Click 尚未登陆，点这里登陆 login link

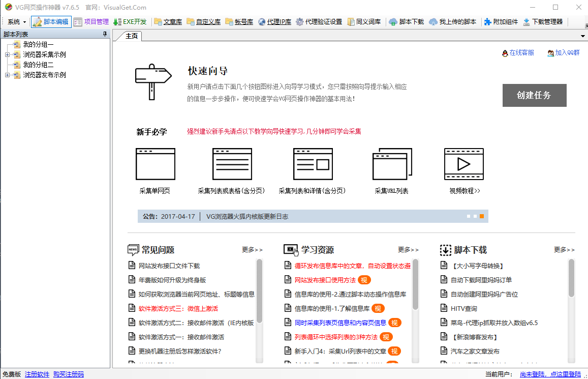[550, 374]
